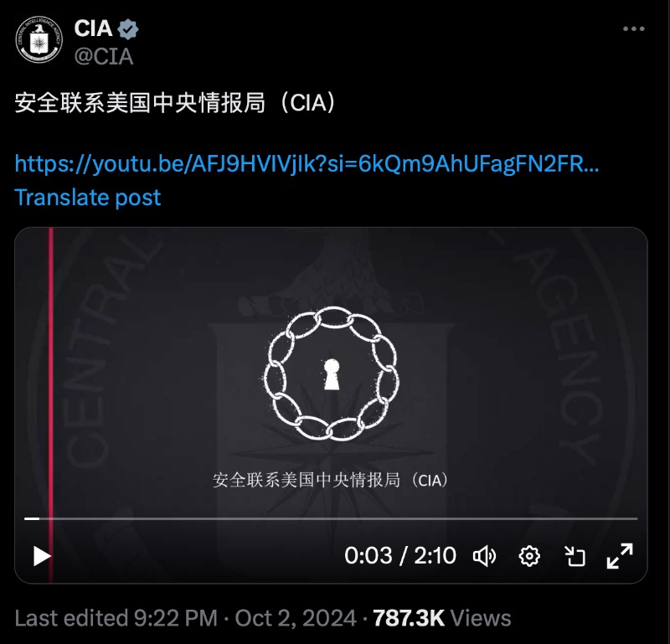Image resolution: width=670 pixels, height=644 pixels.
Task: Play the video with the play button
Action: pyautogui.click(x=42, y=556)
